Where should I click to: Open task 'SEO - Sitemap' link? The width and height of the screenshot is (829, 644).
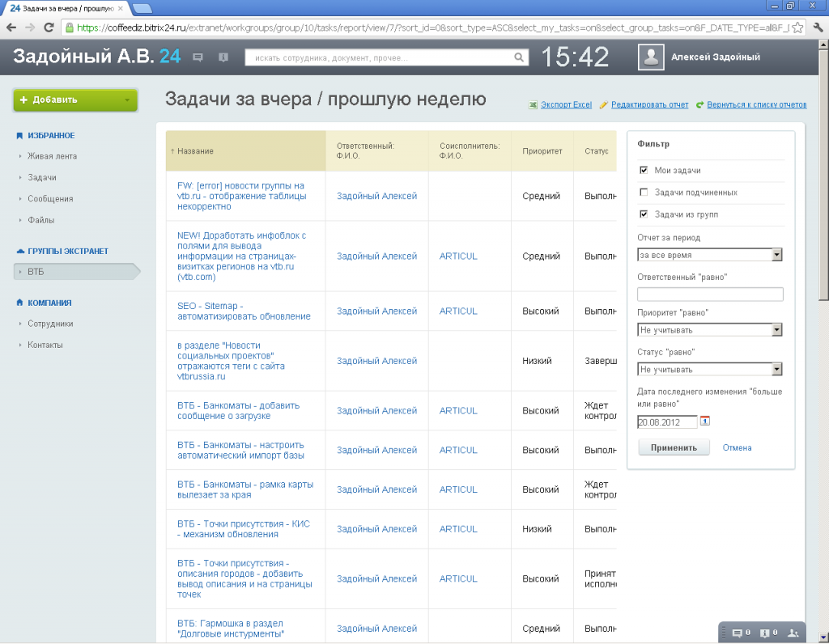point(244,311)
